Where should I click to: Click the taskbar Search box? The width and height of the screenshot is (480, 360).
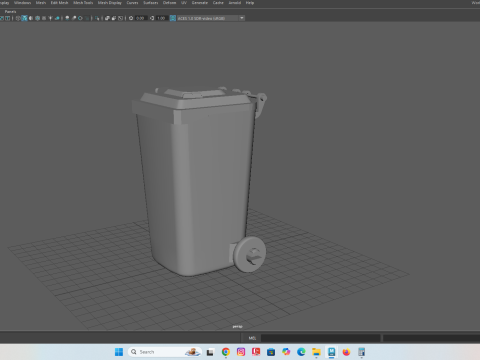[x=165, y=352]
